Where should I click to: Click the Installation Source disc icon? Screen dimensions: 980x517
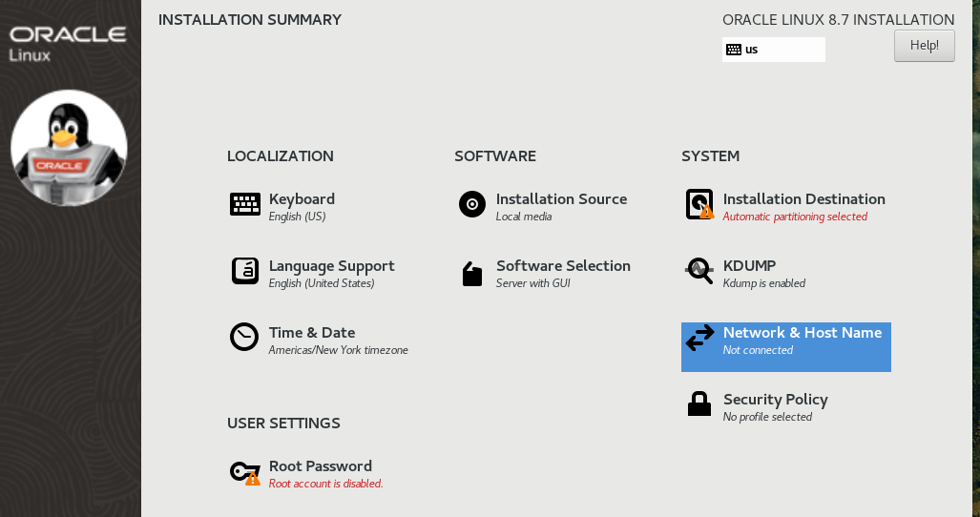click(472, 204)
